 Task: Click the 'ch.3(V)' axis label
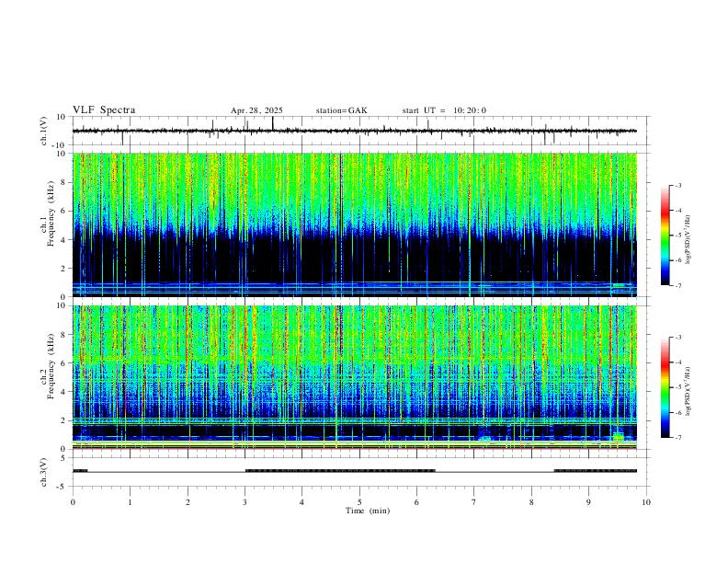coord(44,472)
